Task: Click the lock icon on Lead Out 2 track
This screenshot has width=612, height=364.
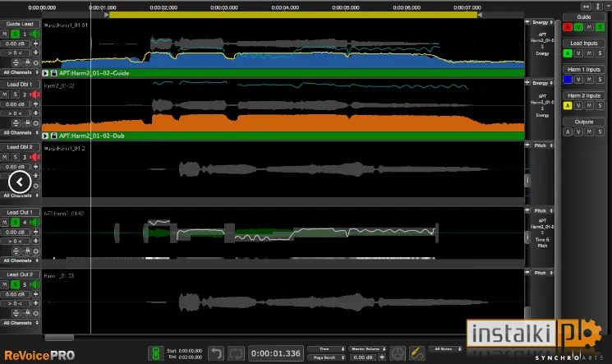Action: coord(26,313)
